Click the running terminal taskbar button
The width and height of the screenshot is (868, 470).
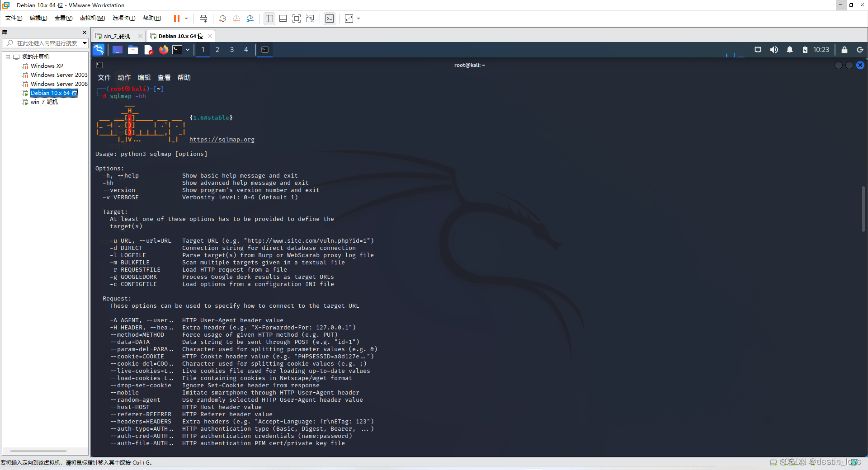[x=265, y=50]
